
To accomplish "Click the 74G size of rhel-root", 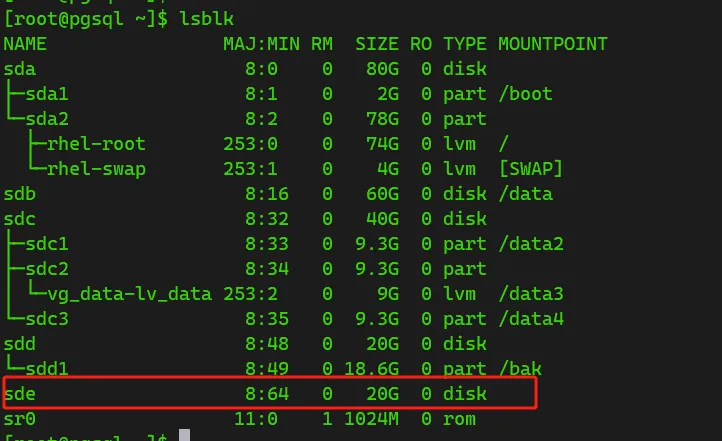I will click(382, 144).
